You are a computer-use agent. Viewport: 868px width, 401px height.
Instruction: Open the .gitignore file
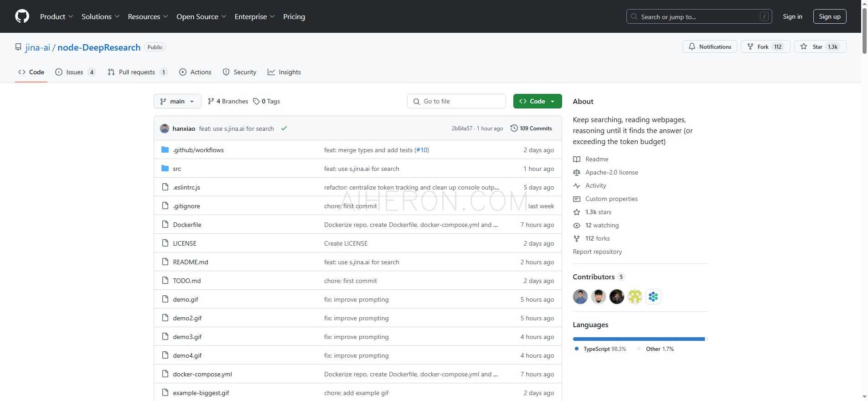click(x=186, y=206)
